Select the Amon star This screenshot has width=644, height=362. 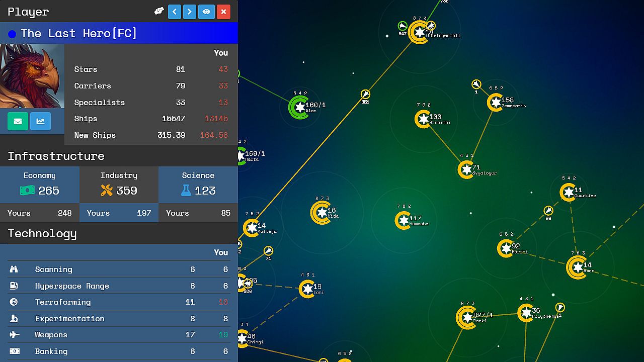pyautogui.click(x=578, y=267)
